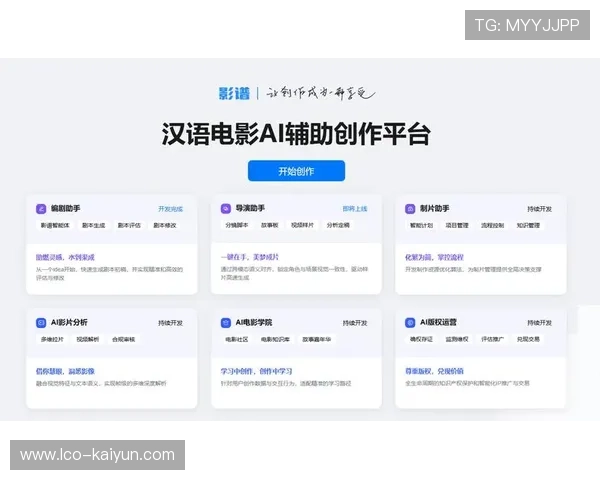600x480 pixels.
Task: Click the 编剧助手 card's purple slogan line
Action: (x=65, y=257)
